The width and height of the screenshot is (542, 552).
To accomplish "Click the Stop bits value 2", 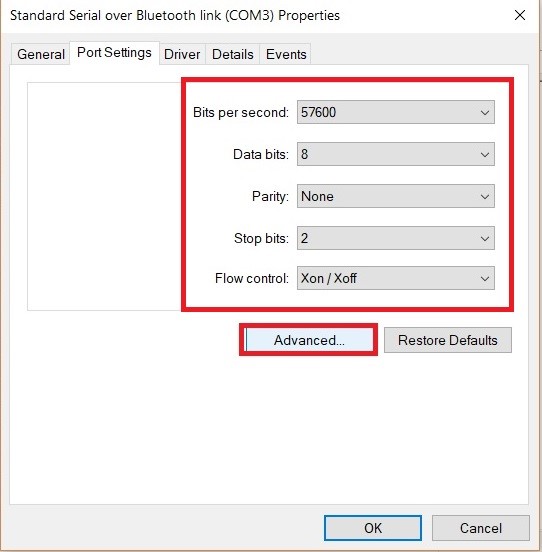I will [304, 238].
